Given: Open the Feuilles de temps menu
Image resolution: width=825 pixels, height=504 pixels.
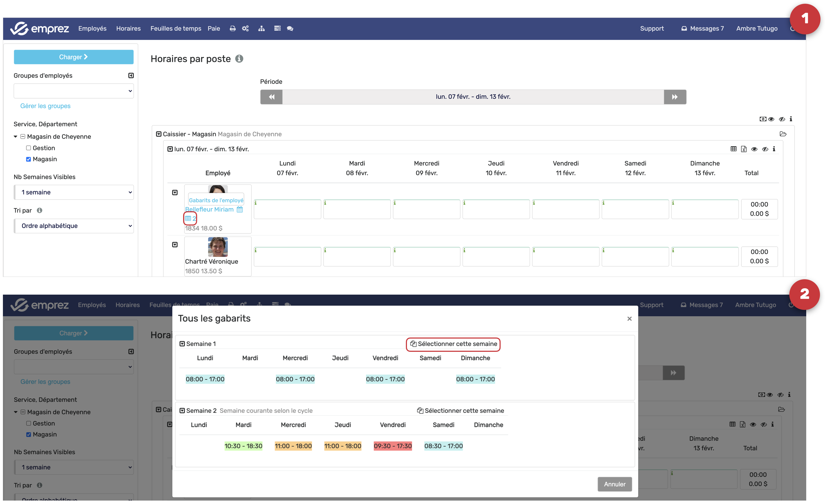Looking at the screenshot, I should tap(175, 29).
